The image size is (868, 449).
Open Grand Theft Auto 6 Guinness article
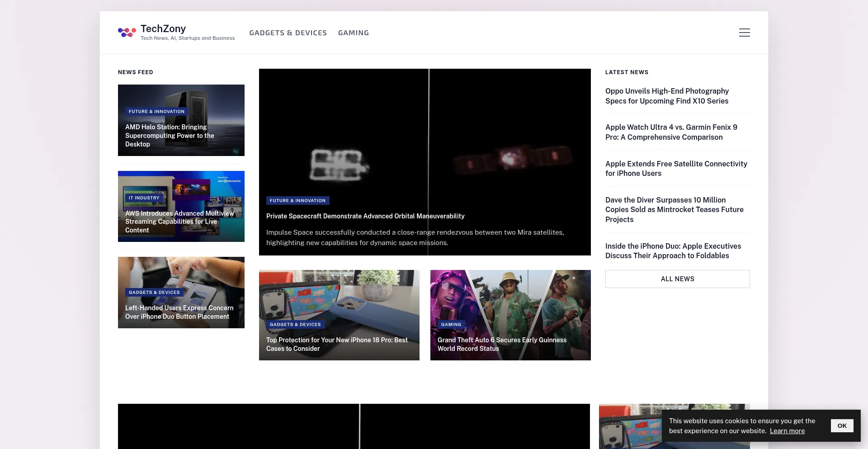(x=502, y=344)
